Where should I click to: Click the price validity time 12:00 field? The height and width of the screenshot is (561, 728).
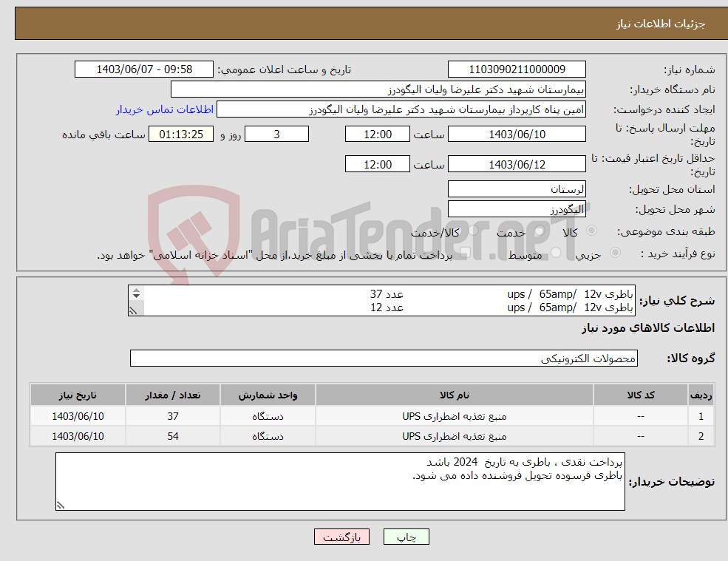pos(378,164)
